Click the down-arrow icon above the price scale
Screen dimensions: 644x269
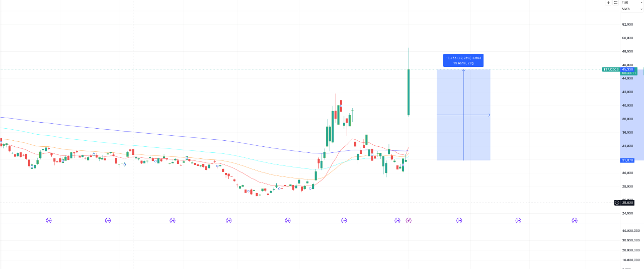coord(608,3)
